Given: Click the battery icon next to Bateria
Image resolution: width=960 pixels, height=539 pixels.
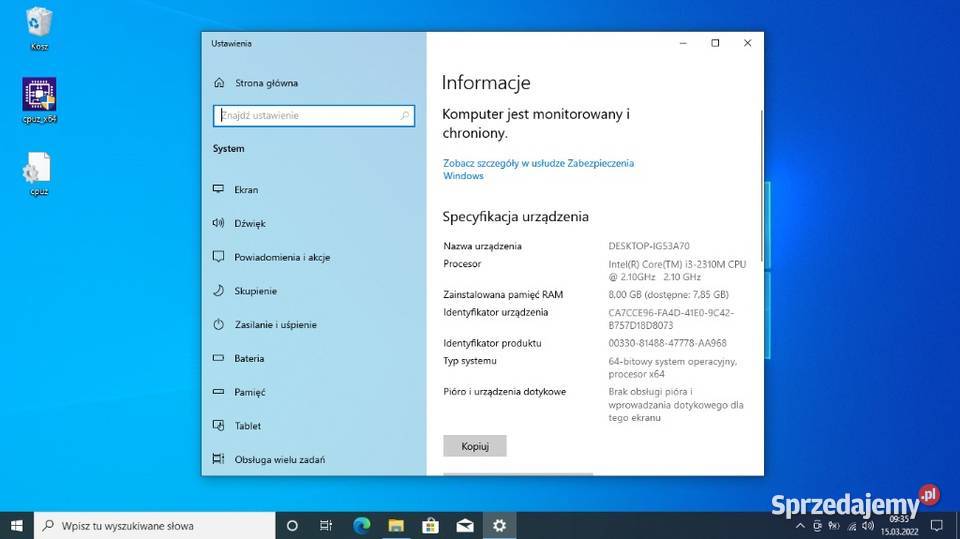Looking at the screenshot, I should (218, 358).
